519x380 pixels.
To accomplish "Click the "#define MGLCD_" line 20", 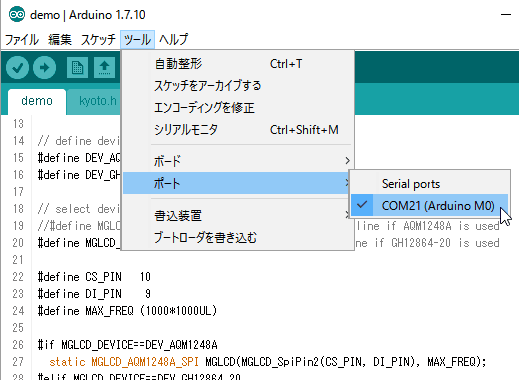I will coord(79,243).
